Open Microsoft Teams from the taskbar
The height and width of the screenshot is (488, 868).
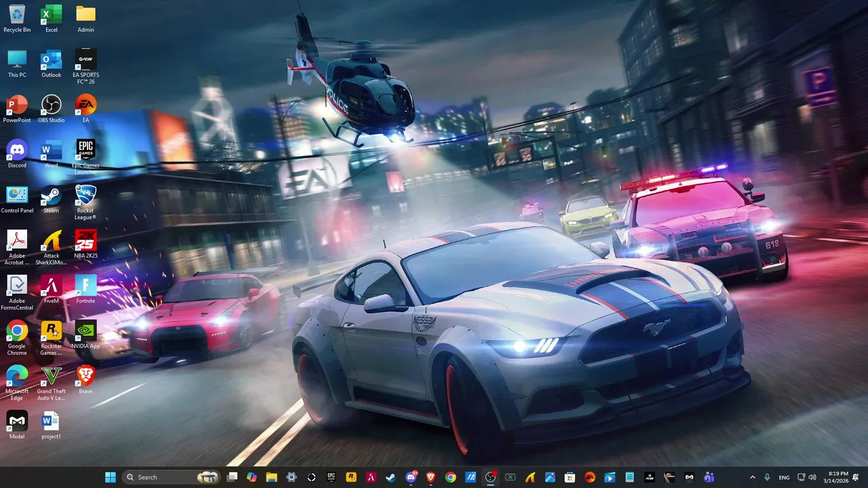pyautogui.click(x=709, y=477)
